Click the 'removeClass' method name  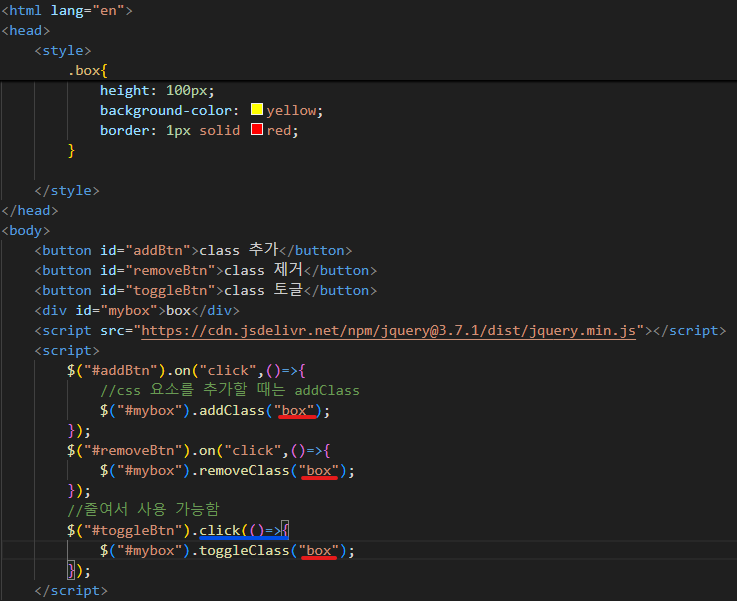click(x=244, y=471)
